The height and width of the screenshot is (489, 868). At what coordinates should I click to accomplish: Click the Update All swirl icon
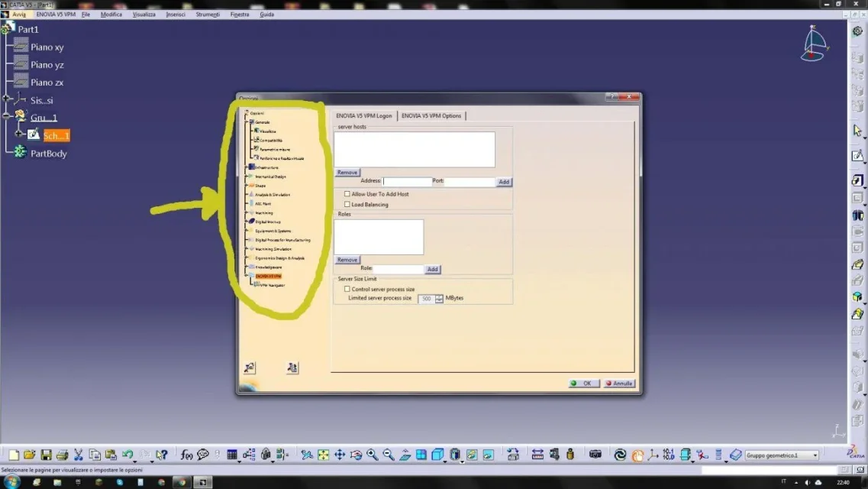click(x=620, y=455)
